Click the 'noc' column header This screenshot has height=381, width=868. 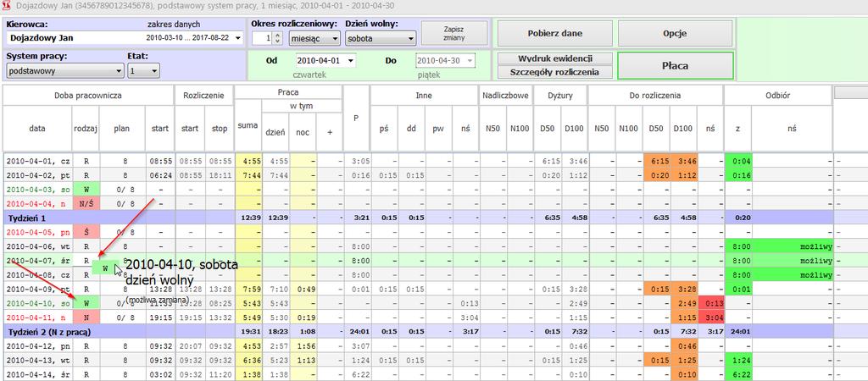pyautogui.click(x=303, y=131)
